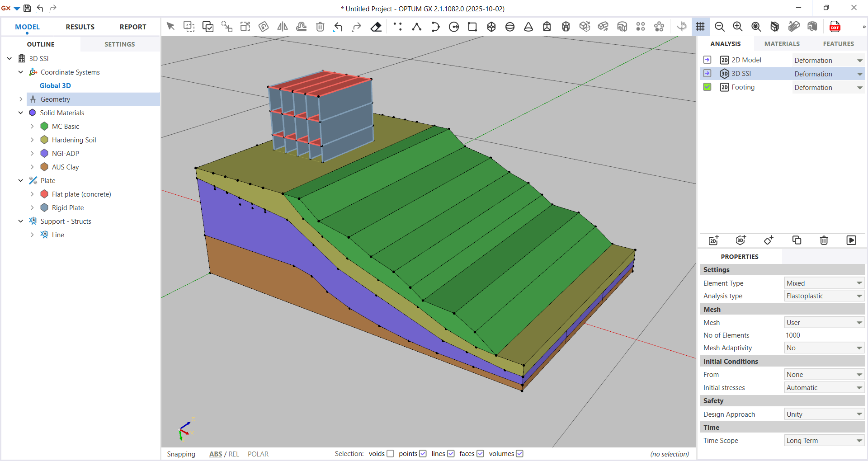Click the zoom out magnifier icon
Image resolution: width=868 pixels, height=461 pixels.
point(719,27)
